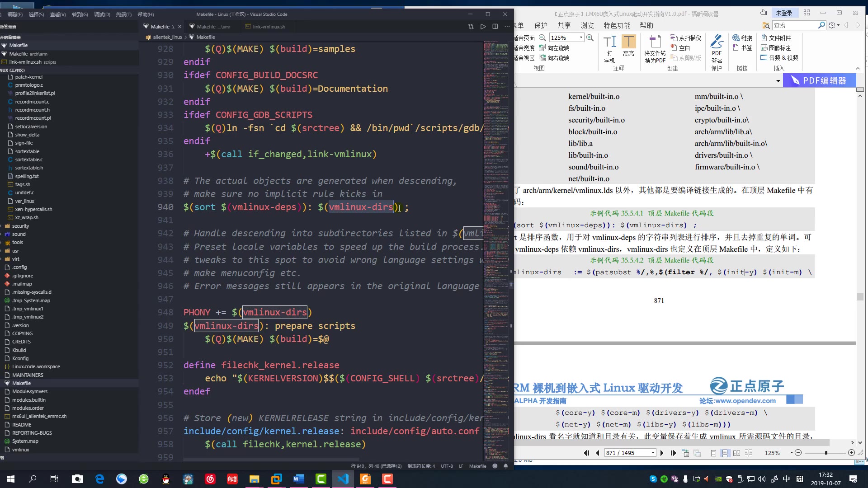This screenshot has height=488, width=868.
Task: Click the zoom out magnifier in ribbon
Action: [x=542, y=38]
